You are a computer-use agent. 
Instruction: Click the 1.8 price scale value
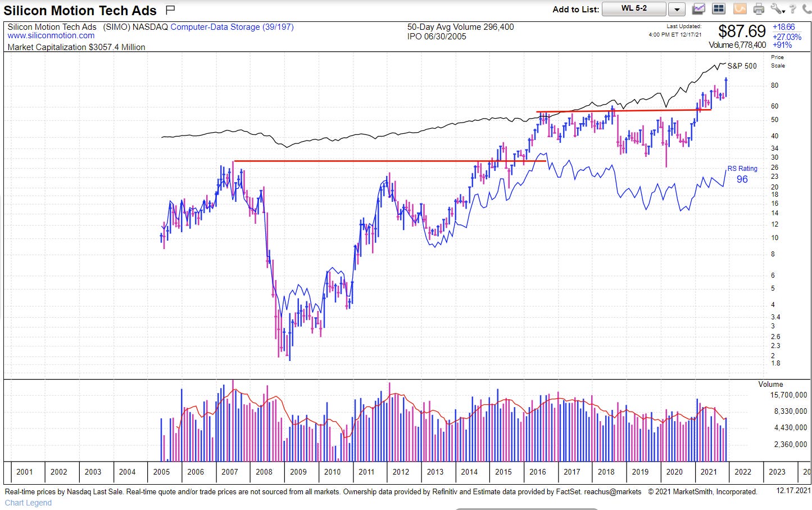[x=775, y=363]
